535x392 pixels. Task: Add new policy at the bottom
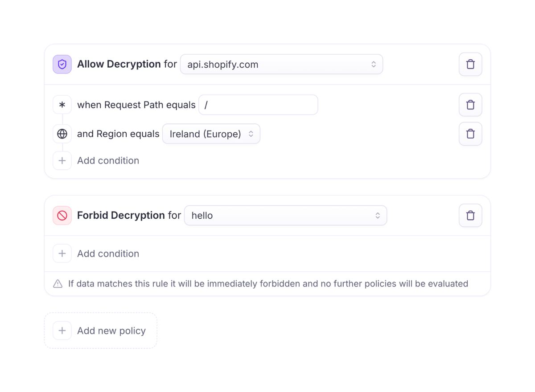pos(100,331)
